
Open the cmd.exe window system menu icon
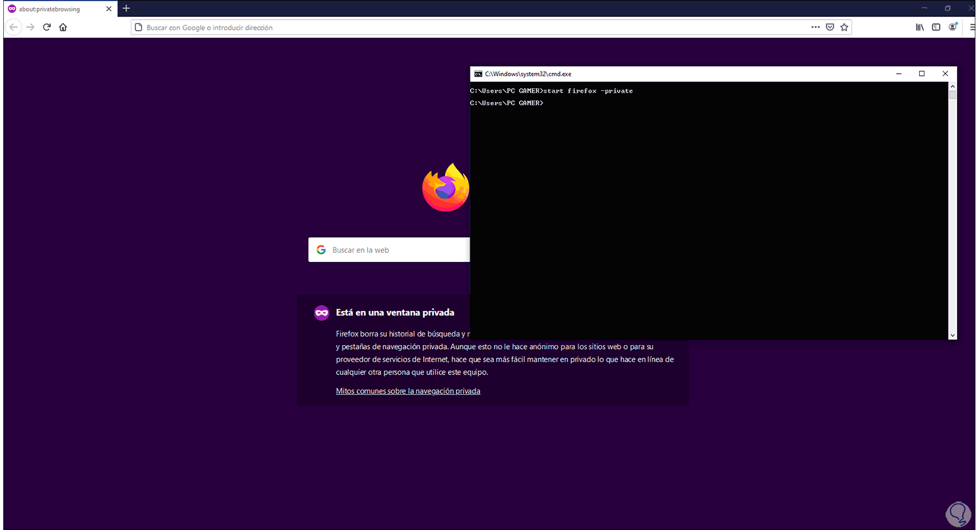tap(478, 74)
